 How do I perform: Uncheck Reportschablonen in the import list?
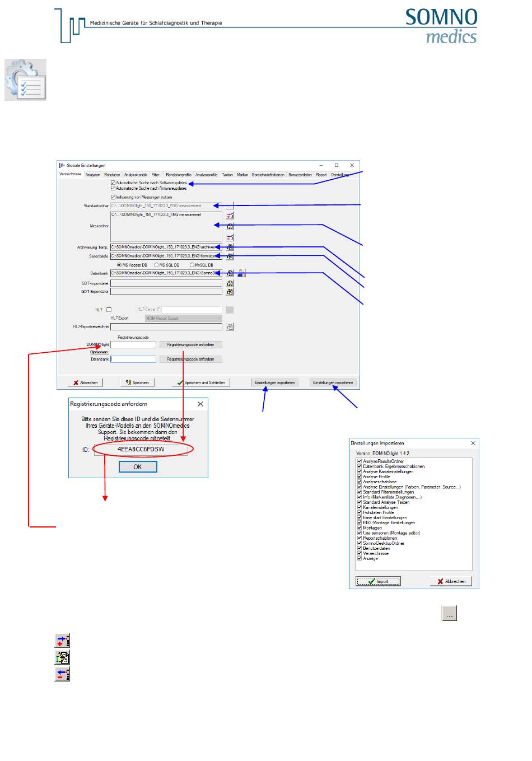359,538
